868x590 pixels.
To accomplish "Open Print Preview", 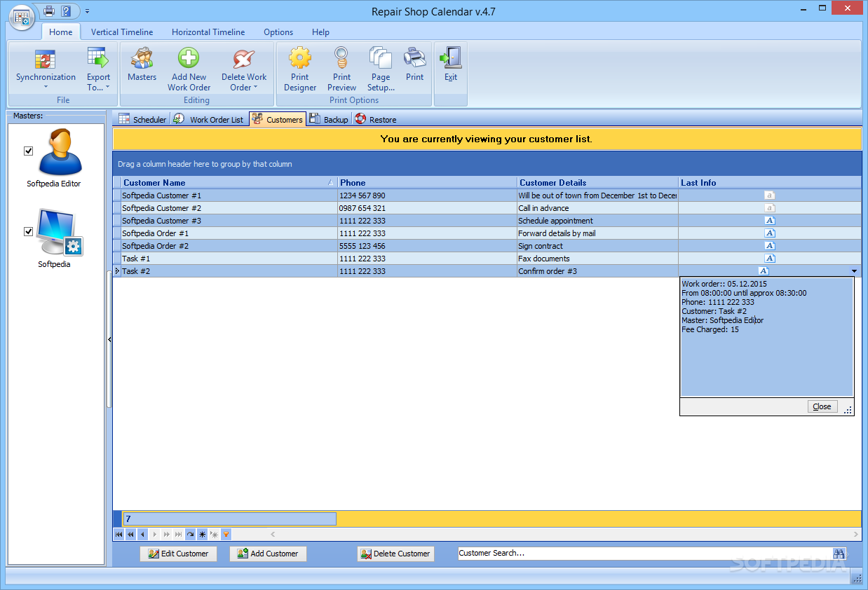I will tap(341, 69).
